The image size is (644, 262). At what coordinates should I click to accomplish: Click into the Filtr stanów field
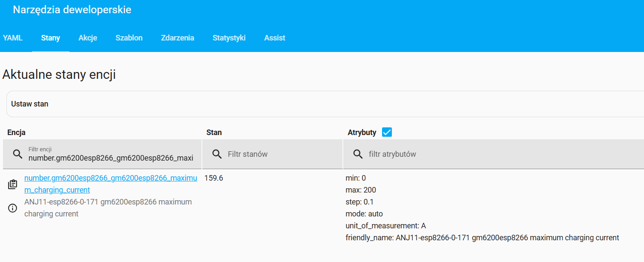281,154
